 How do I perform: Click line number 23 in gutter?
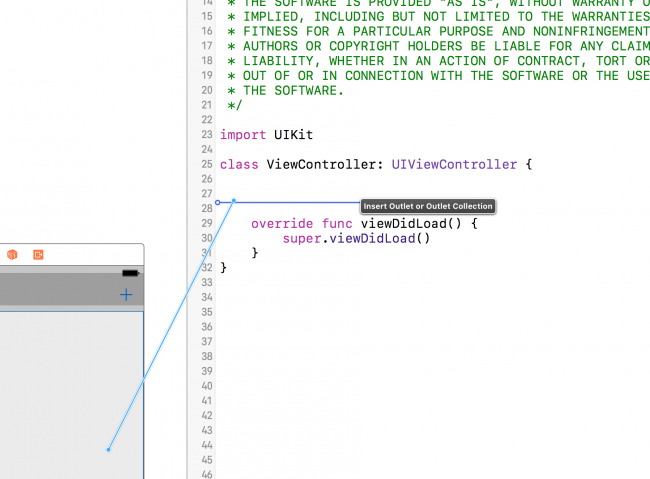pos(206,134)
